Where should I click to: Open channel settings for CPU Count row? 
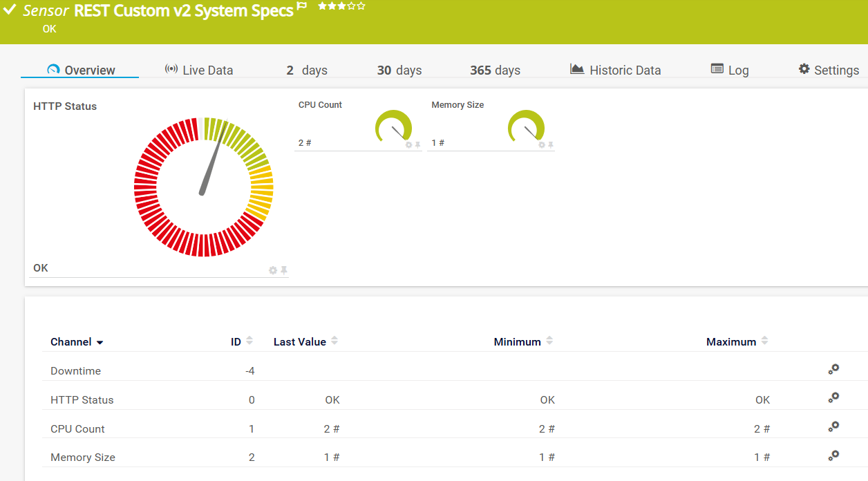[x=833, y=426]
